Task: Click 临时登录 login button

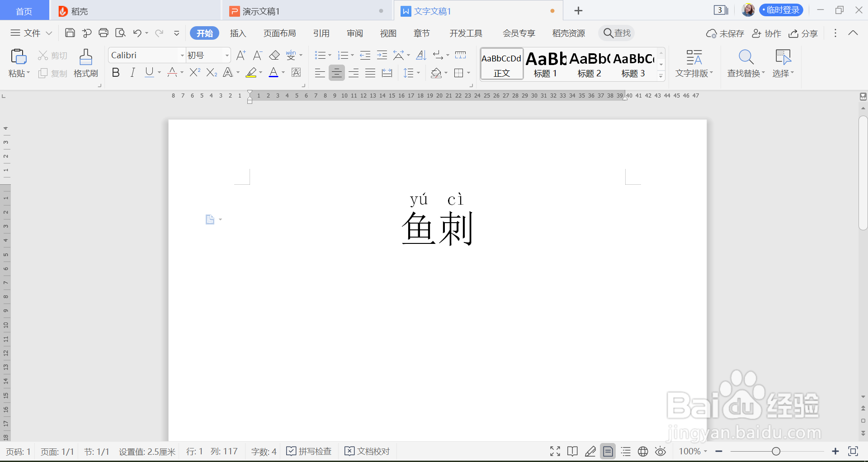Action: tap(781, 10)
